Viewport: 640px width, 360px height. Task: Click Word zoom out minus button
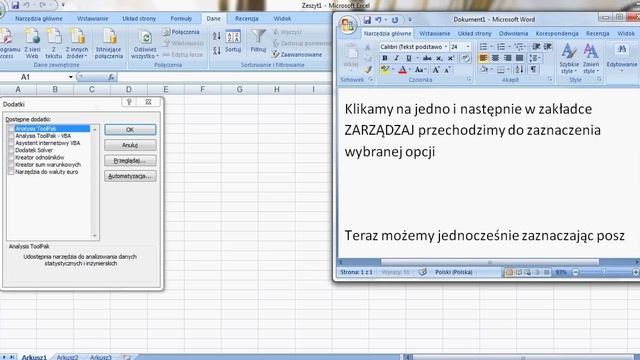(576, 272)
